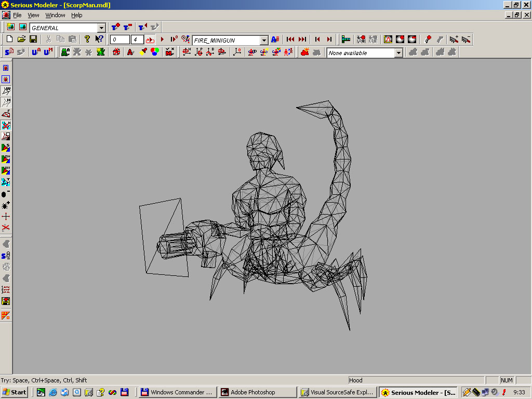
Task: Click the arrow cursor with minus icon
Action: [466, 39]
